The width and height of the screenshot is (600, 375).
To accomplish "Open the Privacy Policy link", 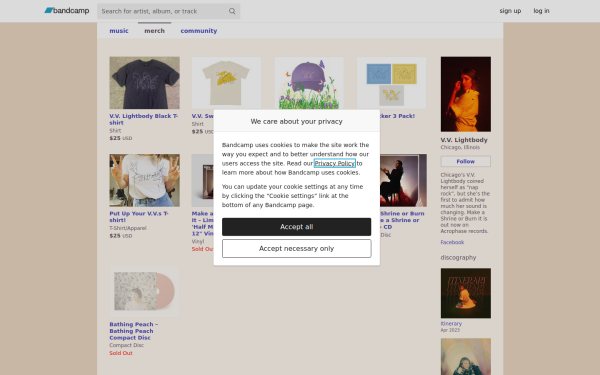I will click(x=335, y=163).
